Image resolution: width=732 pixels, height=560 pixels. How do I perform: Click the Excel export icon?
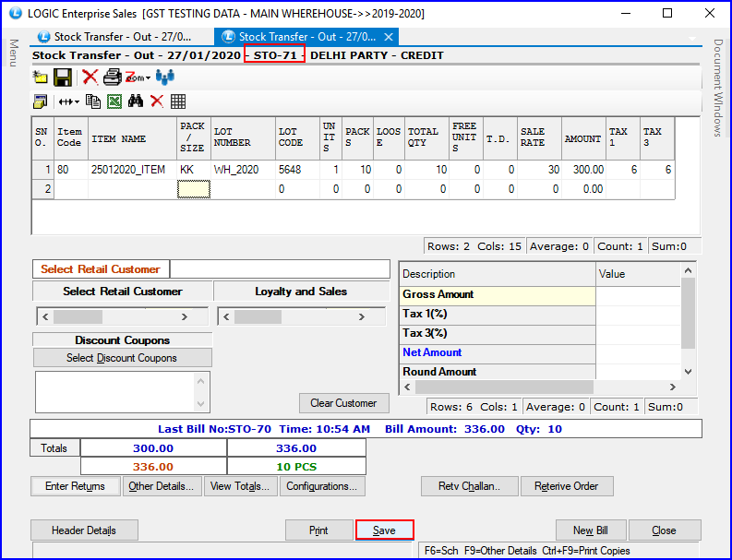click(114, 101)
